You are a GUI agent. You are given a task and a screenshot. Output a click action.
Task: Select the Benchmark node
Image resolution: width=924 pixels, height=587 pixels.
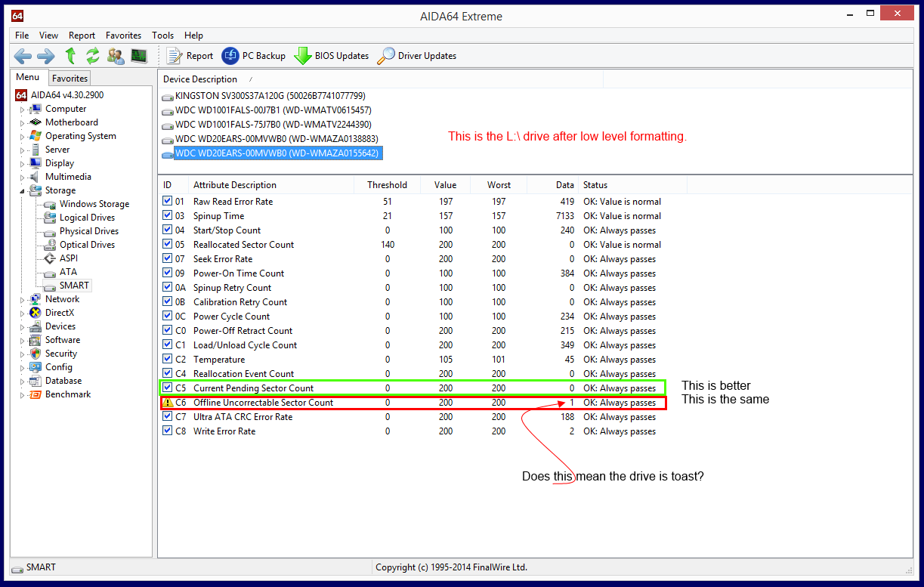(x=68, y=394)
